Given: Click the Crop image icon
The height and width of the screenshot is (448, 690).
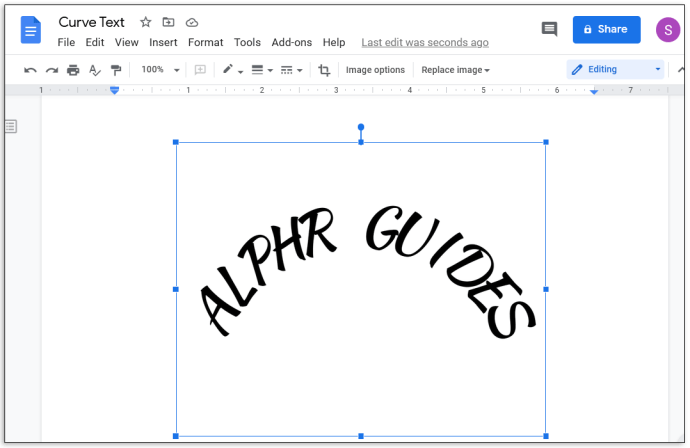Looking at the screenshot, I should 324,70.
